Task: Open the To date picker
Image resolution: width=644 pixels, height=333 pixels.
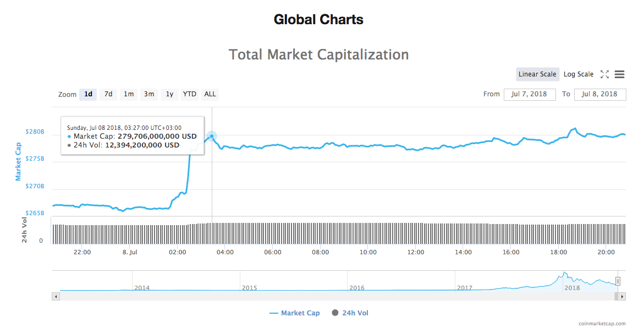Action: click(600, 94)
